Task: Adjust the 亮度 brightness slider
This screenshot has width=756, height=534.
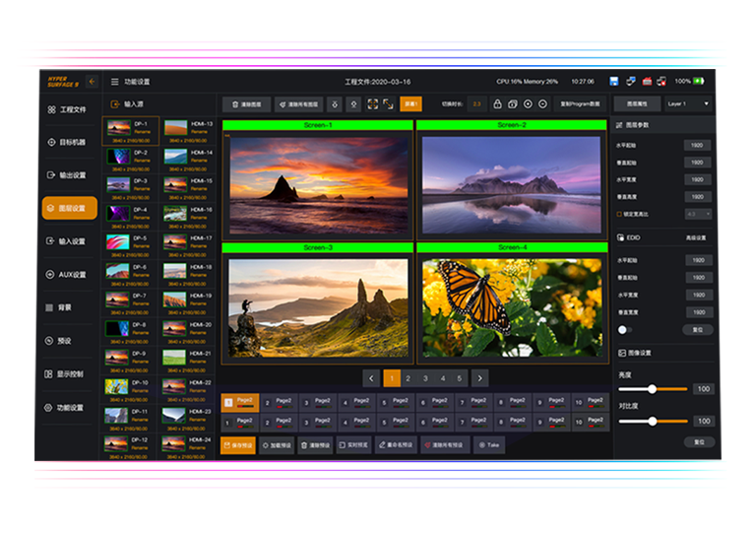Action: click(x=652, y=389)
